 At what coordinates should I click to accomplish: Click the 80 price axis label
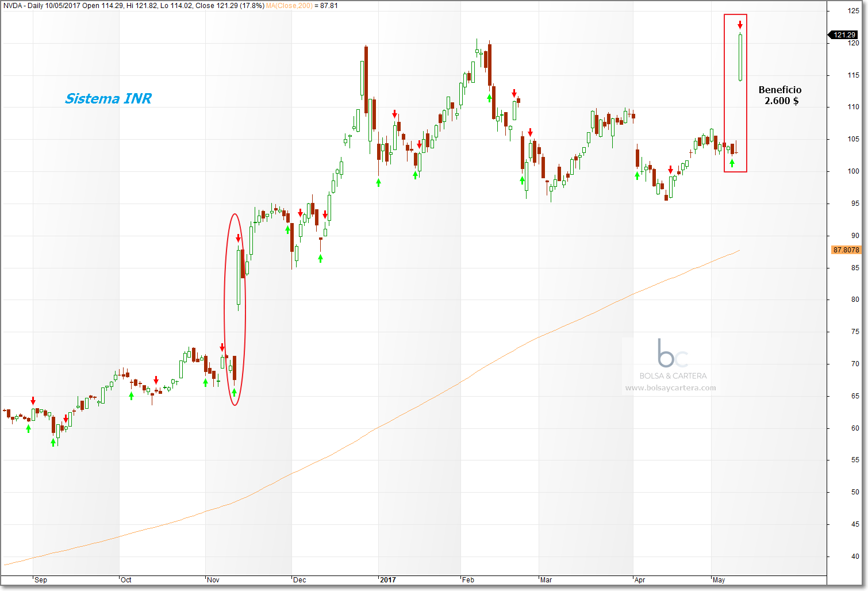click(x=855, y=300)
